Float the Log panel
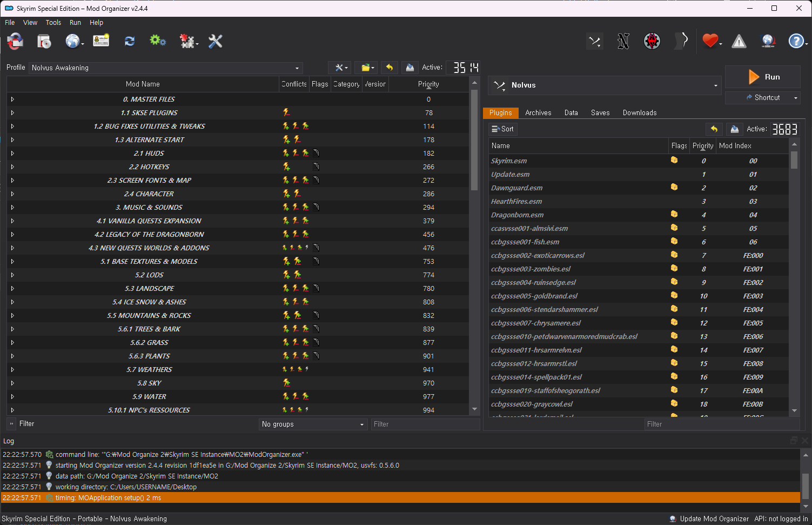This screenshot has width=812, height=525. coord(794,441)
